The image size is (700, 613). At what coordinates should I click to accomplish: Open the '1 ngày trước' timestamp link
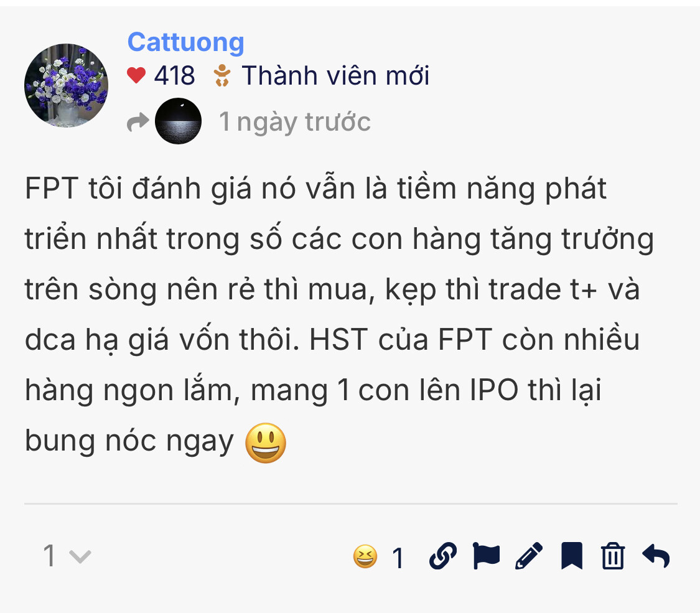click(295, 122)
